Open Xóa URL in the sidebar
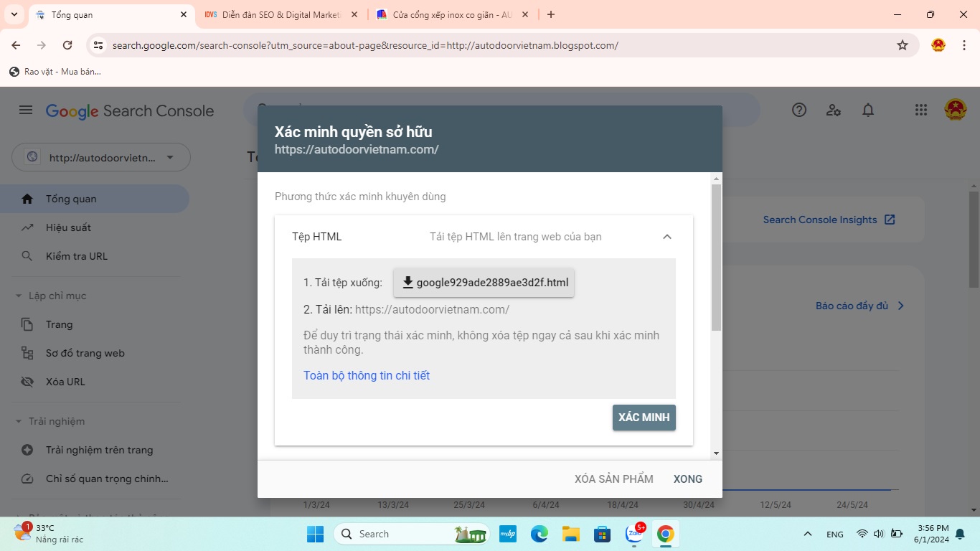980x551 pixels. pyautogui.click(x=95, y=382)
